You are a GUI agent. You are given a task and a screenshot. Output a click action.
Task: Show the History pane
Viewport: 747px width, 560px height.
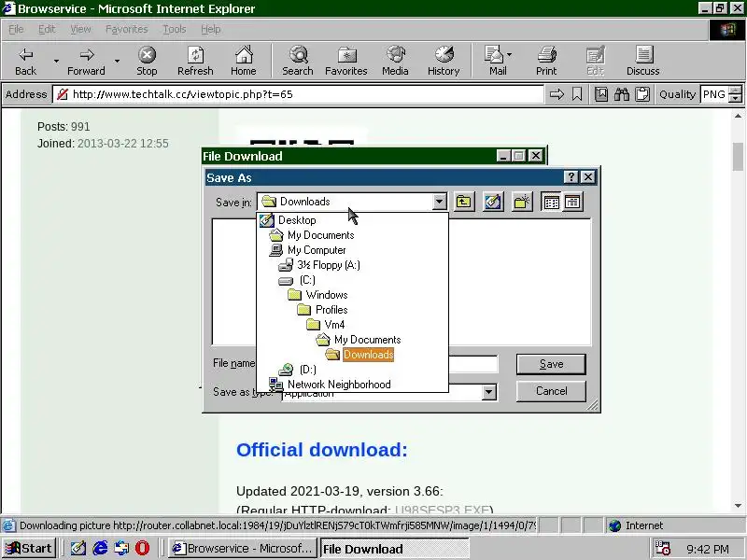(444, 62)
